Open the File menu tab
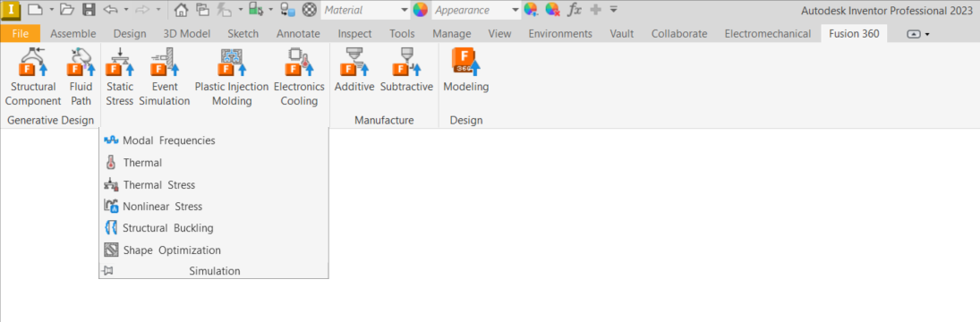 pos(21,34)
